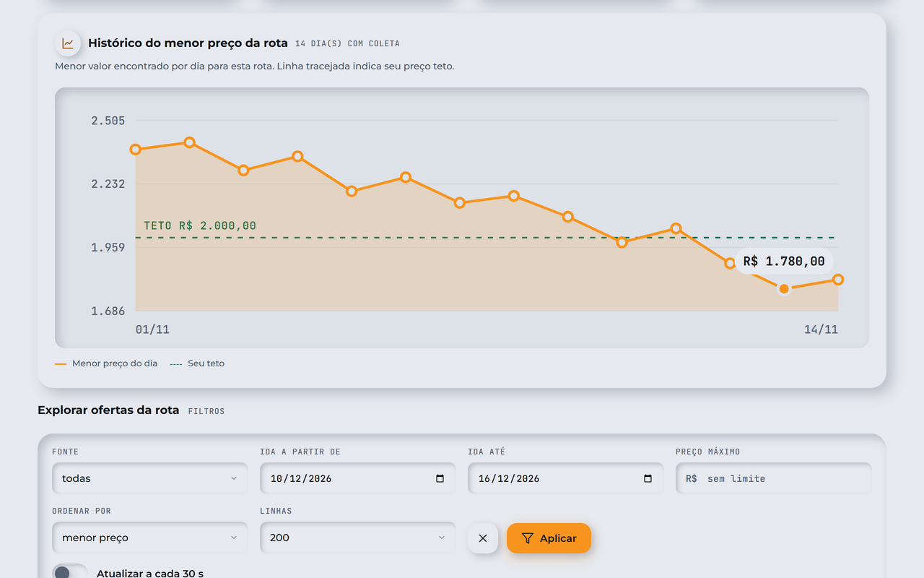Image resolution: width=924 pixels, height=578 pixels.
Task: Click the 2.505 y-axis value
Action: [x=108, y=121]
